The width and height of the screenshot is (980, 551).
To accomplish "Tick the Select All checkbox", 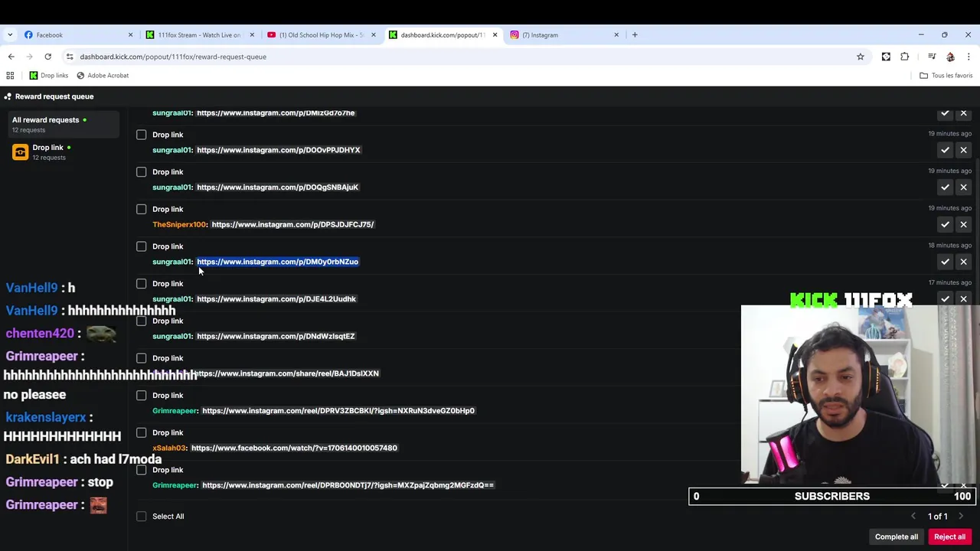I will click(142, 517).
